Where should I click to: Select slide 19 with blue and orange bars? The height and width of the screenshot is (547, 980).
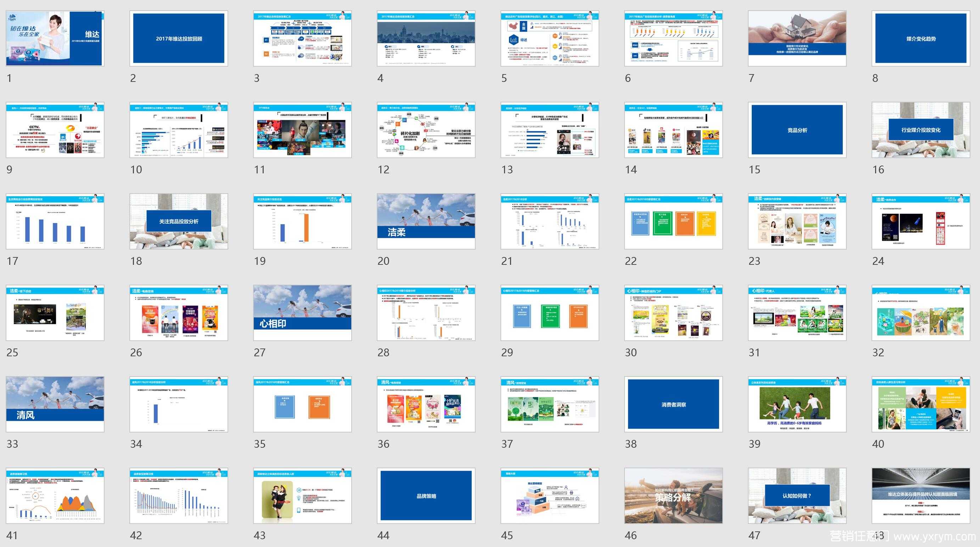pyautogui.click(x=302, y=221)
